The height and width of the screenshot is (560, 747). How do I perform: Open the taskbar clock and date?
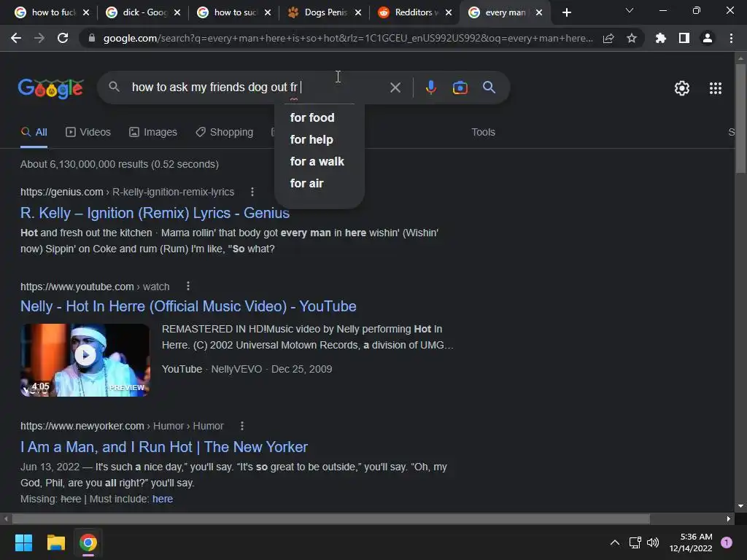coord(691,542)
